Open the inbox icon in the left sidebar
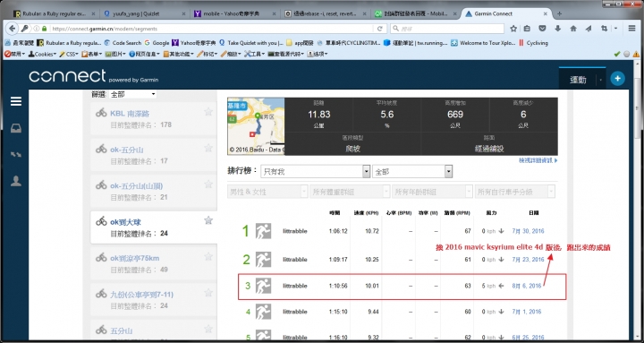The width and height of the screenshot is (644, 343). [x=16, y=128]
